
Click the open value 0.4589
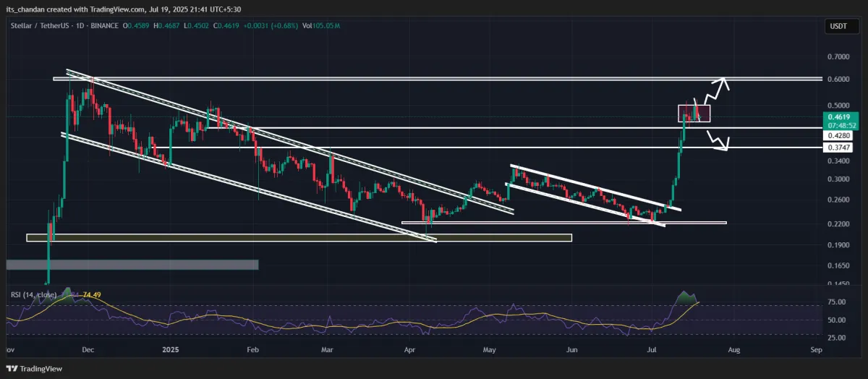139,26
